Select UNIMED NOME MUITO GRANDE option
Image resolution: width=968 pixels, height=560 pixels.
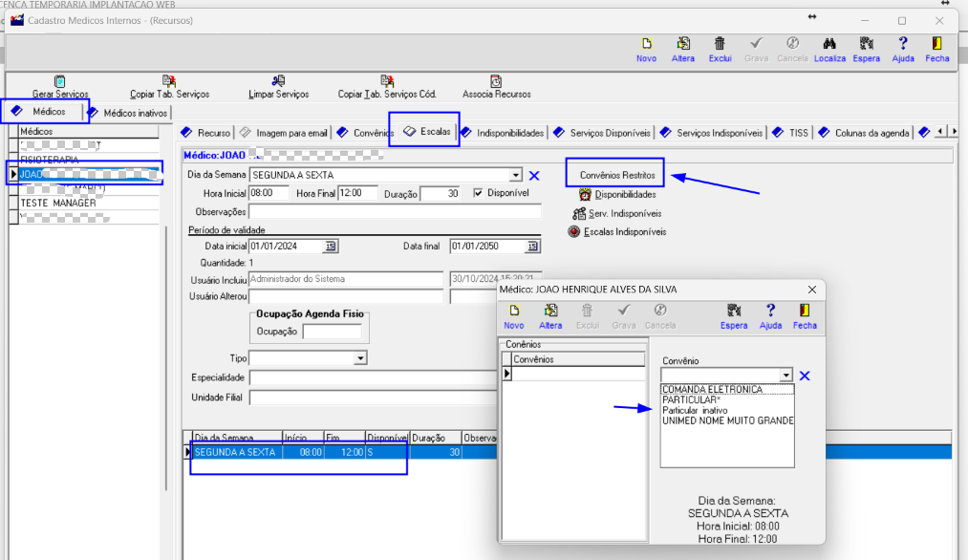[x=728, y=421]
